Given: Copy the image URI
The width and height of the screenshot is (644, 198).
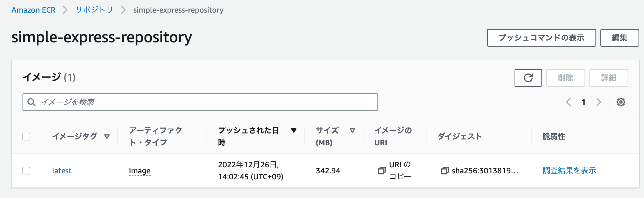Looking at the screenshot, I should point(381,171).
